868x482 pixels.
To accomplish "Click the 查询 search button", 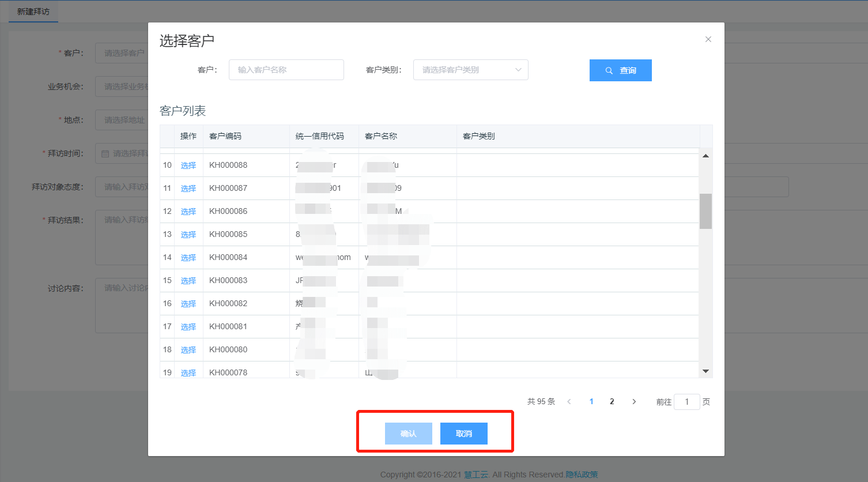I will (620, 70).
